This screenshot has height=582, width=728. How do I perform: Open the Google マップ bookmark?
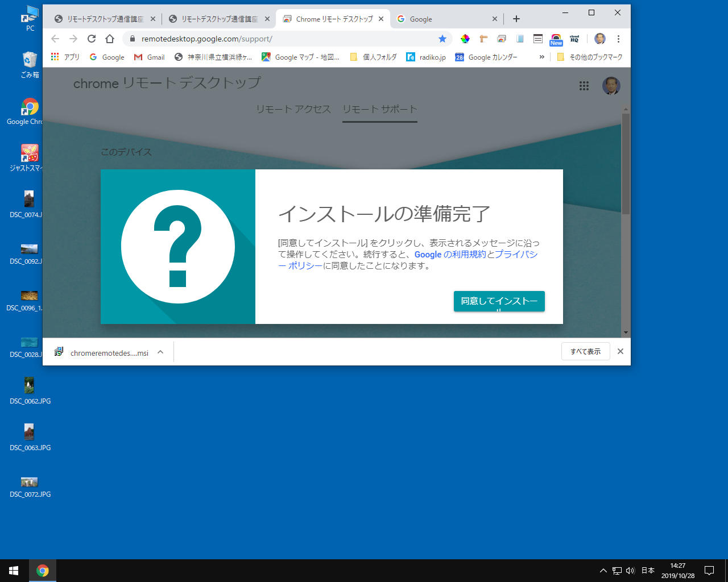pyautogui.click(x=300, y=57)
